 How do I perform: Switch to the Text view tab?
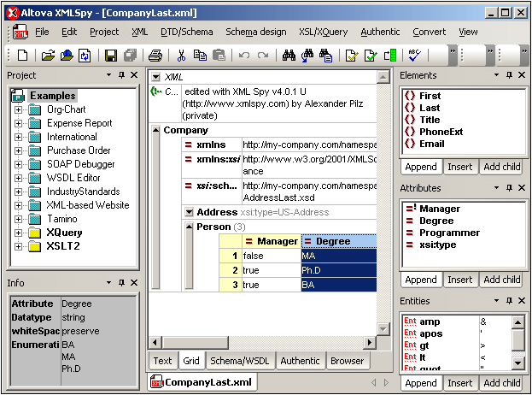point(162,361)
